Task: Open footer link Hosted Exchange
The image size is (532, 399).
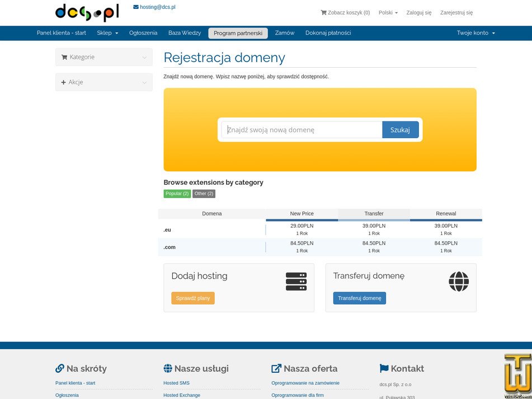Action: click(x=182, y=395)
